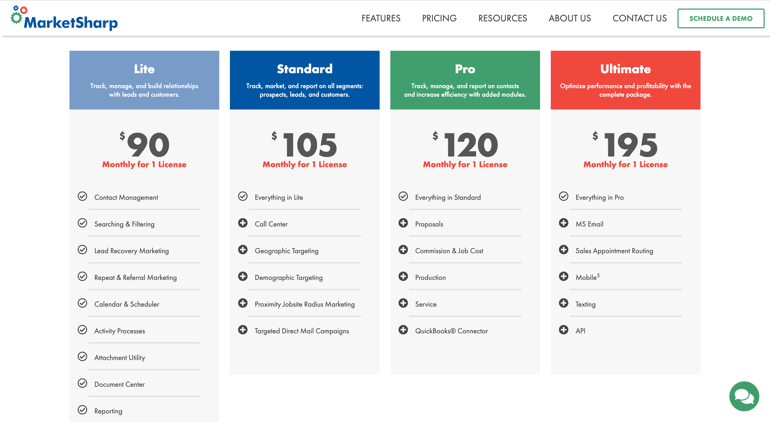This screenshot has height=422, width=770.
Task: Click the MarketSharp logo
Action: (x=64, y=18)
